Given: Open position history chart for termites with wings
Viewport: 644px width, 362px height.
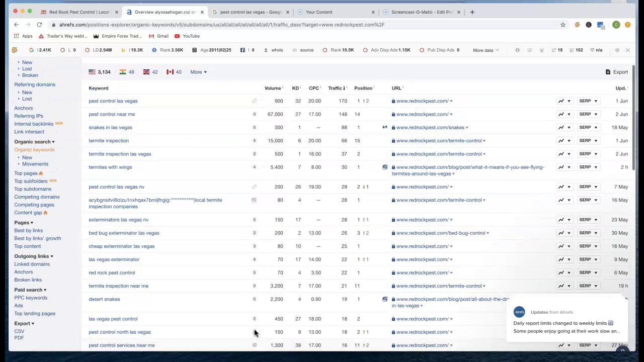Looking at the screenshot, I should coord(564,167).
